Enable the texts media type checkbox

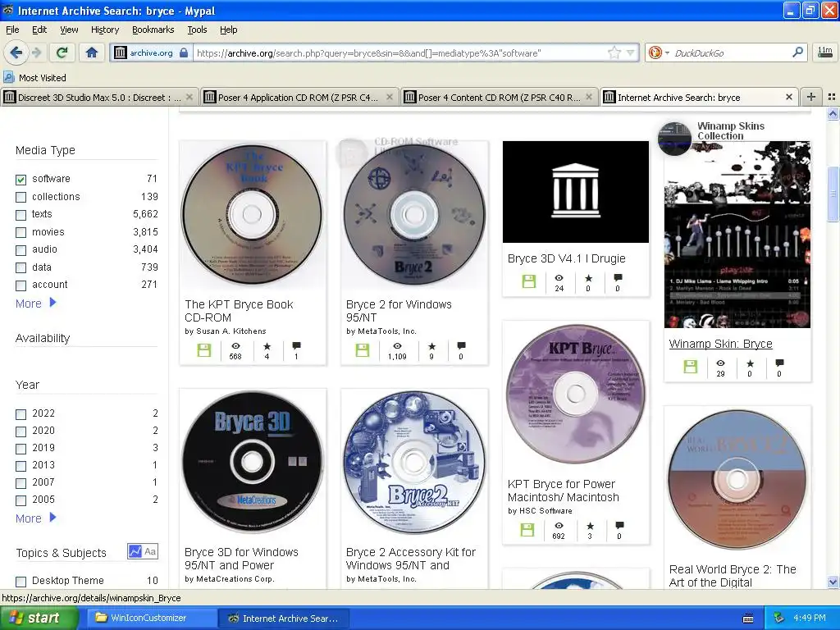(21, 215)
